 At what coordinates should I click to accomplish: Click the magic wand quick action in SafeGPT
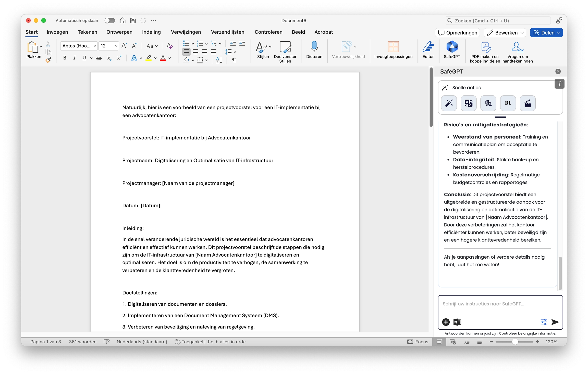(x=449, y=103)
